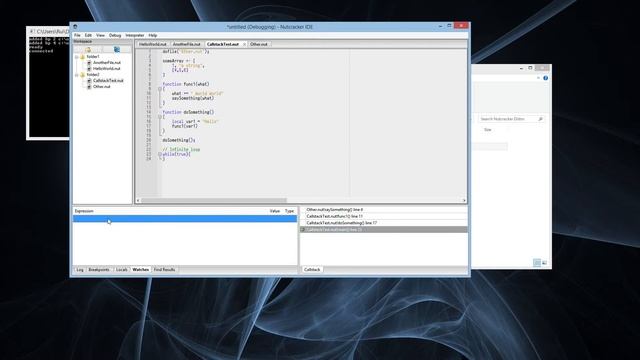Viewport: 640px width, 360px height.
Task: Click the CallstackTest.nut file icon in the tree
Action: click(89, 81)
